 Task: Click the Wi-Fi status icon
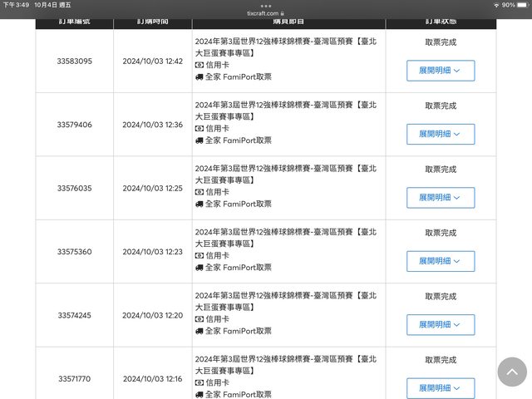(496, 5)
